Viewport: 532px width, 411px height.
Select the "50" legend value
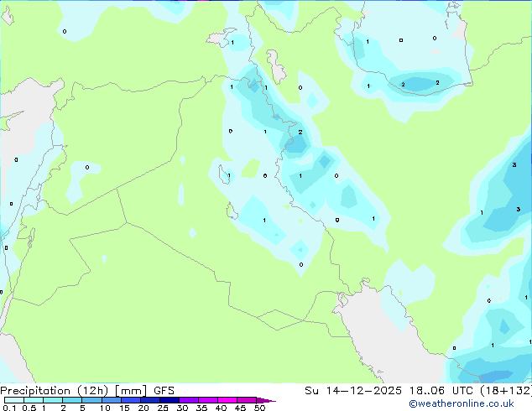pos(259,408)
